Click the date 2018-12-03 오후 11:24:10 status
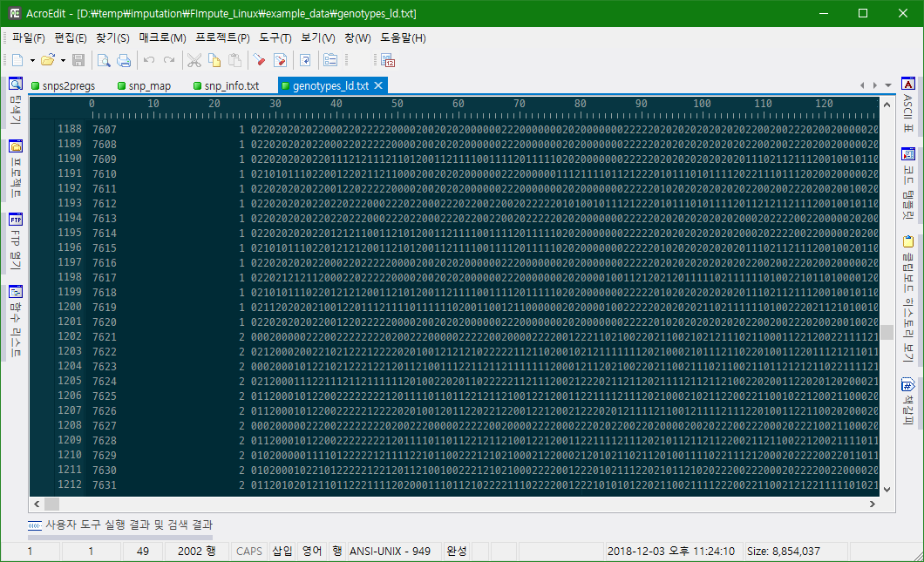The width and height of the screenshot is (924, 562). [x=671, y=552]
